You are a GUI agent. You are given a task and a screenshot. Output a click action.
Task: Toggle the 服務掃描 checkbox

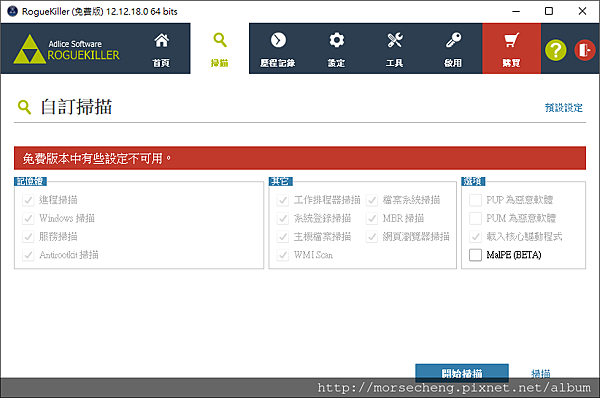click(x=28, y=237)
